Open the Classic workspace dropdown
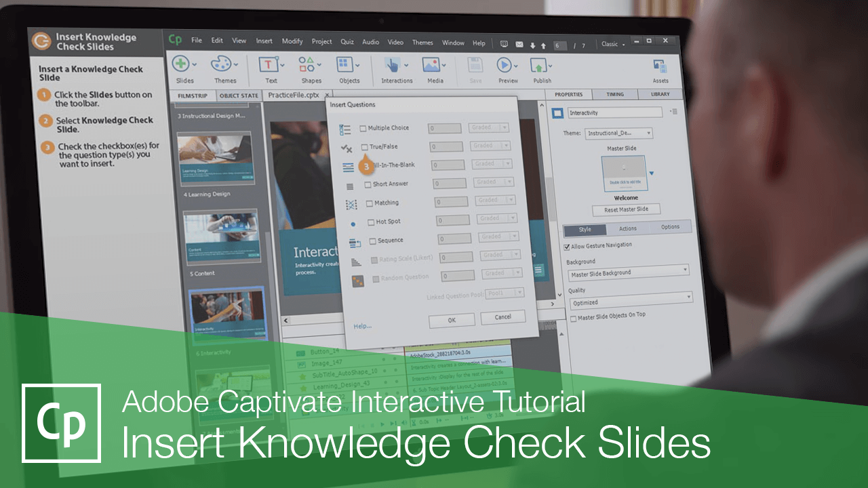This screenshot has width=868, height=488. tap(612, 43)
